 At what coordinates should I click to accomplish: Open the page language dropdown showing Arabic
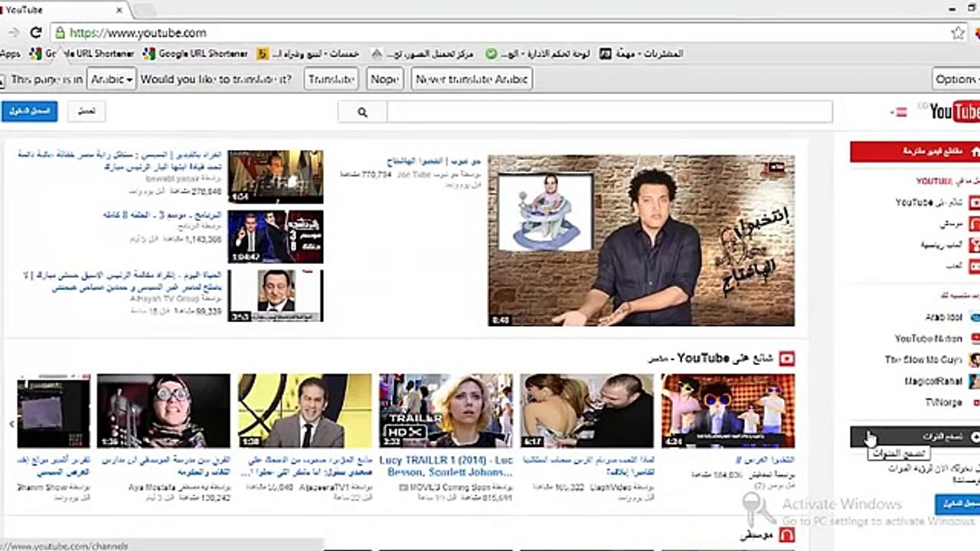point(112,80)
